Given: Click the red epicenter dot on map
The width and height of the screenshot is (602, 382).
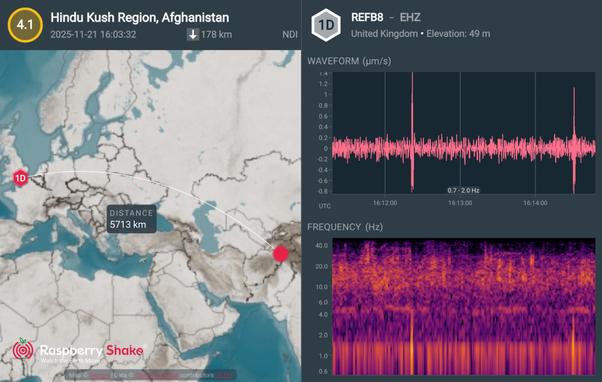Looking at the screenshot, I should (x=281, y=254).
